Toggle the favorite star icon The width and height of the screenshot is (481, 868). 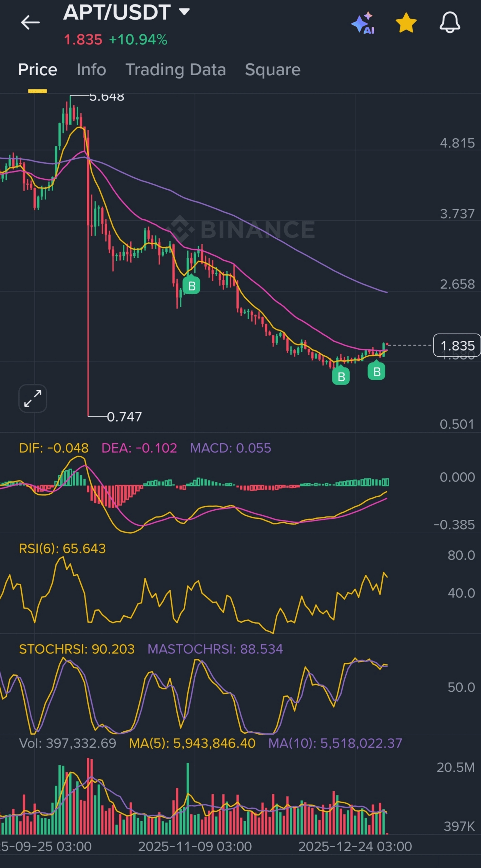point(406,23)
